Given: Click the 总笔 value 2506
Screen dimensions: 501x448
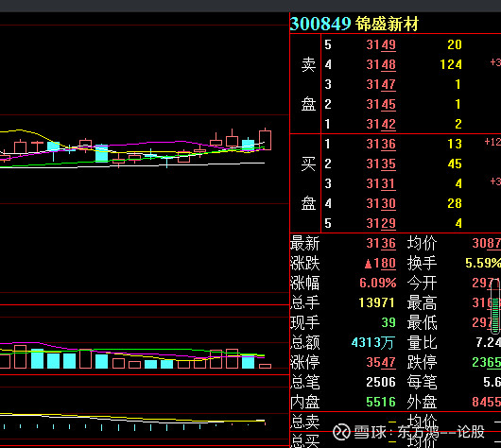Looking at the screenshot, I should pyautogui.click(x=381, y=382).
